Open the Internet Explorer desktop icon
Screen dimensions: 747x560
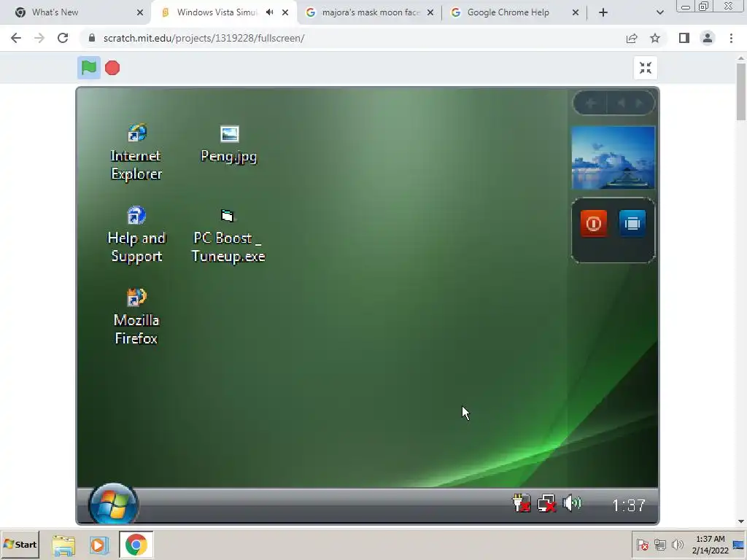[x=136, y=152]
